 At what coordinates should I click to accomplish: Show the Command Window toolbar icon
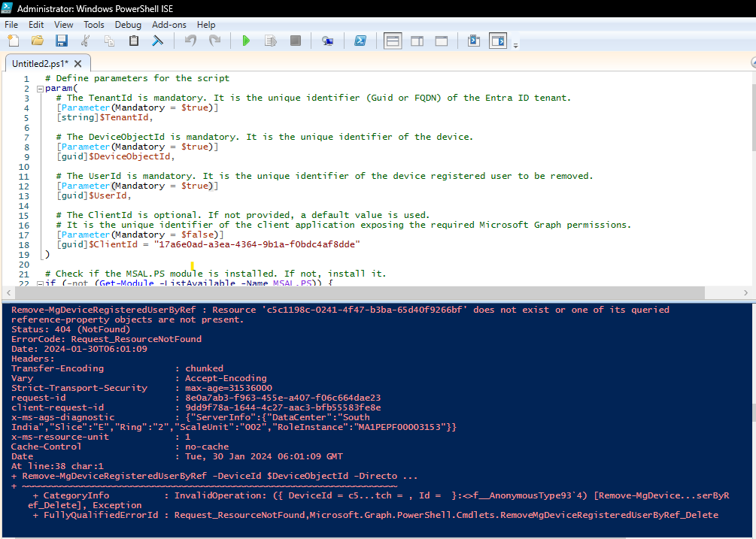(x=473, y=41)
